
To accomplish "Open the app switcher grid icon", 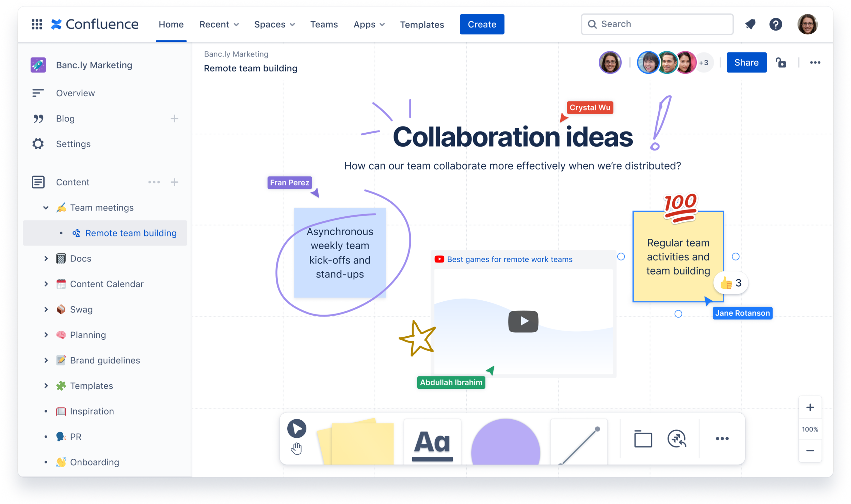I will (x=37, y=24).
